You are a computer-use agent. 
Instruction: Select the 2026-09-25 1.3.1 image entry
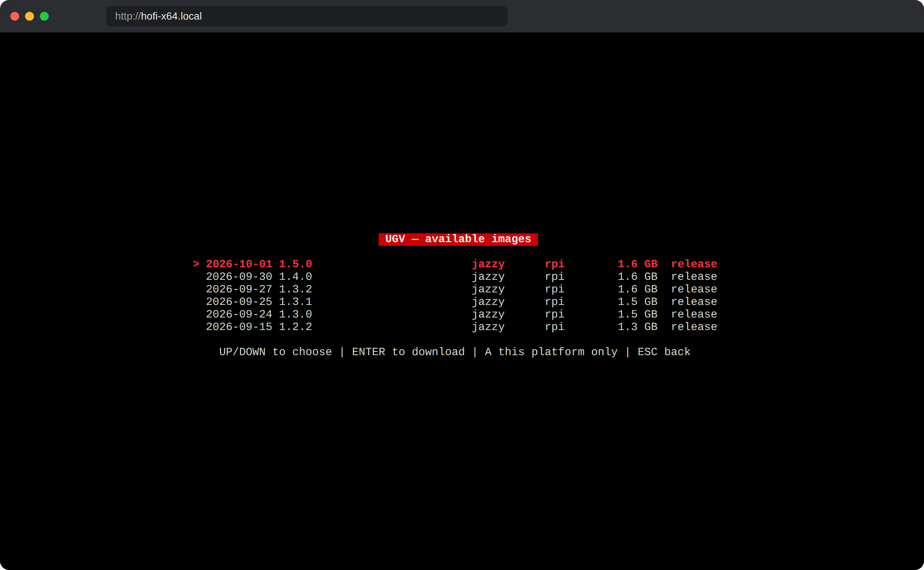(x=462, y=302)
